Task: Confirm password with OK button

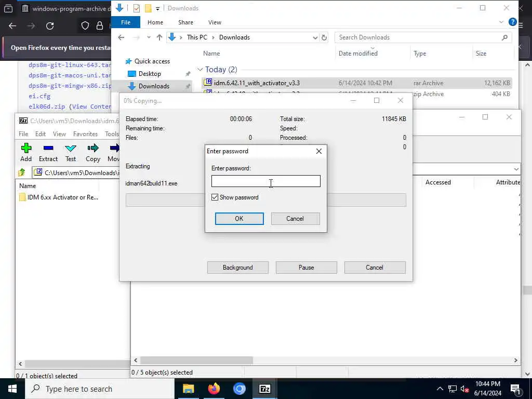Action: tap(239, 219)
